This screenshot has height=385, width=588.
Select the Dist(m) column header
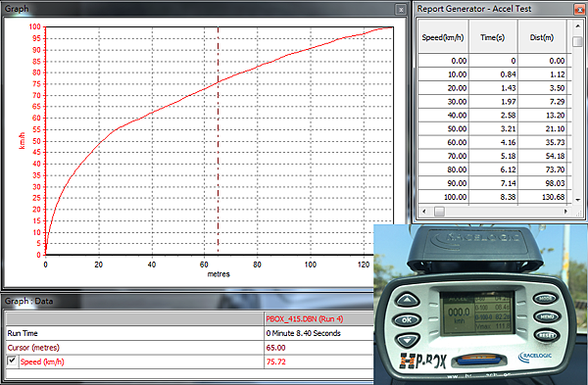click(542, 36)
